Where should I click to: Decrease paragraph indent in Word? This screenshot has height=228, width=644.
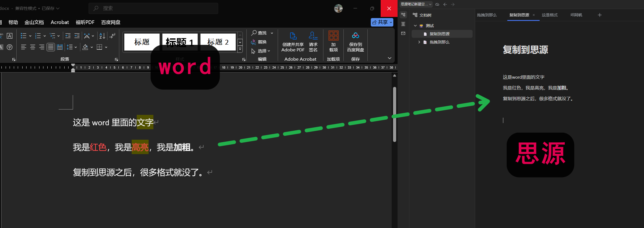(68, 36)
